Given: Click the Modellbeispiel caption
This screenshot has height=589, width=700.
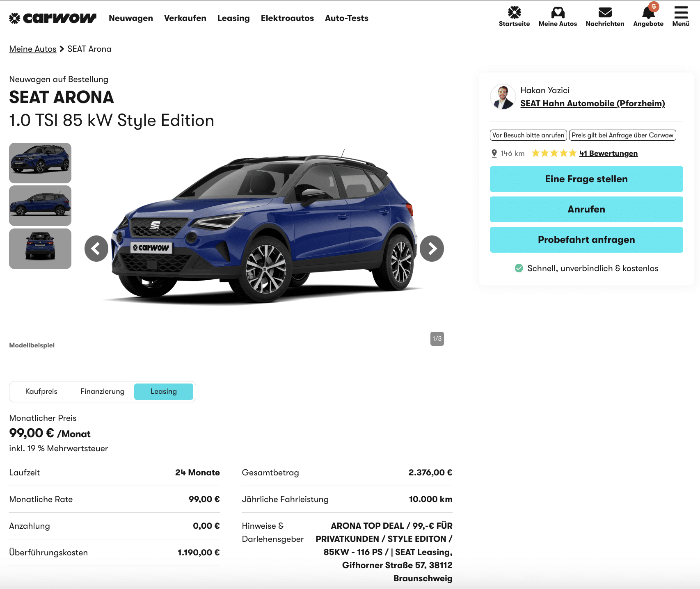Looking at the screenshot, I should click(x=32, y=345).
